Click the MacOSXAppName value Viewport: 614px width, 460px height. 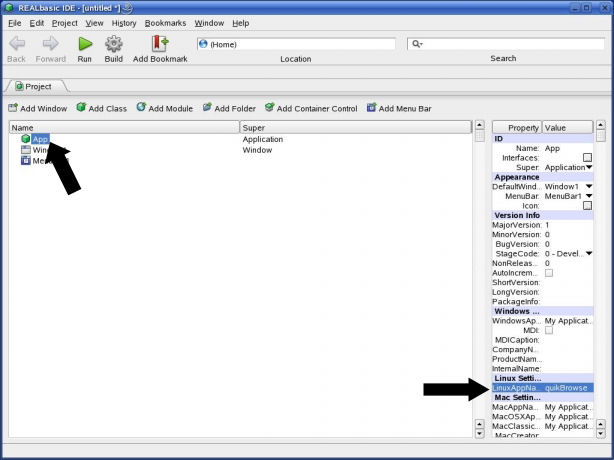(x=568, y=417)
